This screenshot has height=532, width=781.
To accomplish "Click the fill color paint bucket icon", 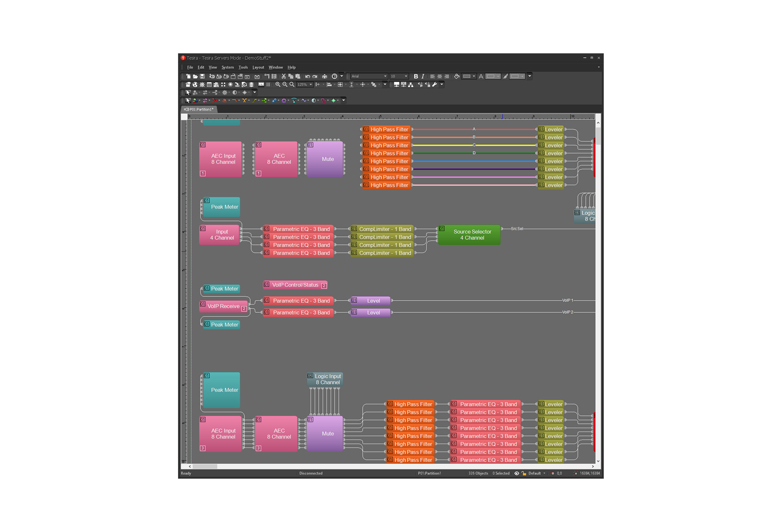I will (x=457, y=76).
